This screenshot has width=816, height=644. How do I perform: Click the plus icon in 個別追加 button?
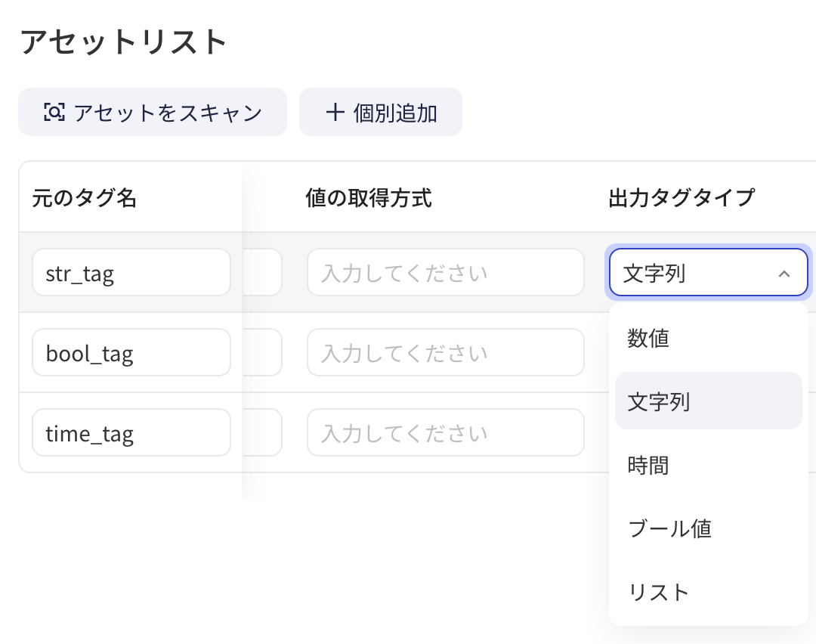click(335, 112)
